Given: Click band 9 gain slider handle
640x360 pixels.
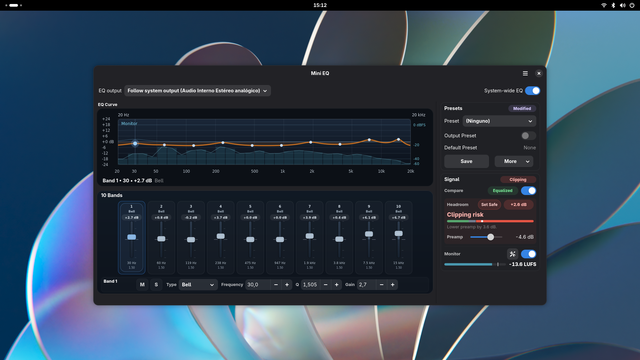Looking at the screenshot, I should [369, 234].
